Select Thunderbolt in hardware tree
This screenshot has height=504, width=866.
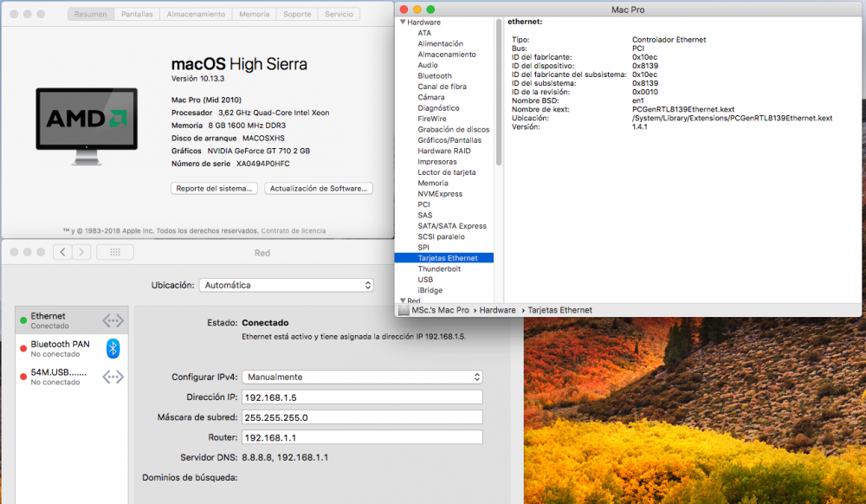439,268
